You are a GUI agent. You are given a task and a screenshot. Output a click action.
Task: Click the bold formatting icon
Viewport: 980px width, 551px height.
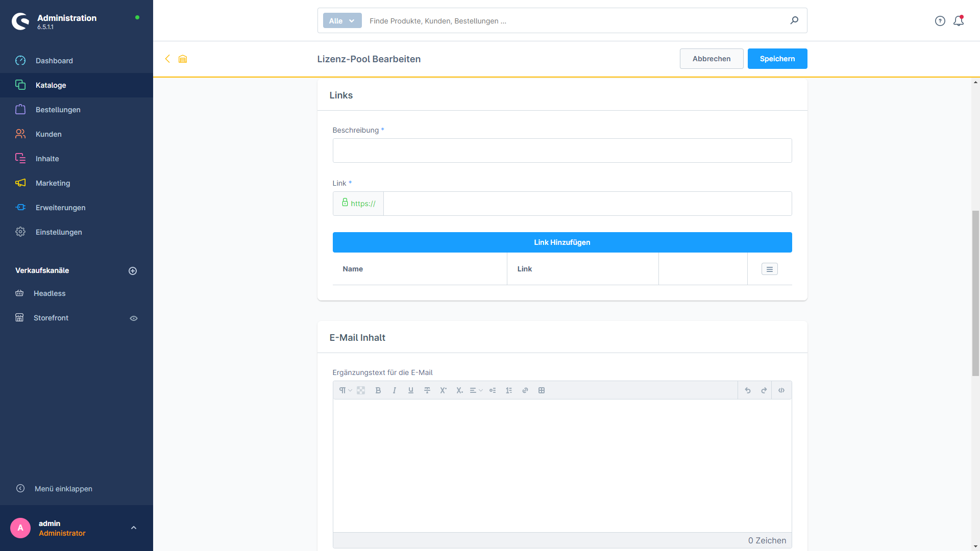point(378,390)
